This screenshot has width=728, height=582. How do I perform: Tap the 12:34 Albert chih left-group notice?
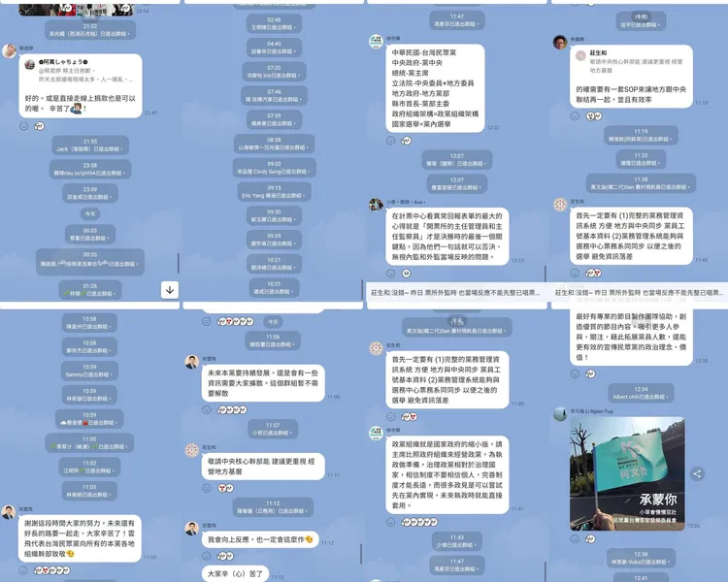(x=641, y=393)
